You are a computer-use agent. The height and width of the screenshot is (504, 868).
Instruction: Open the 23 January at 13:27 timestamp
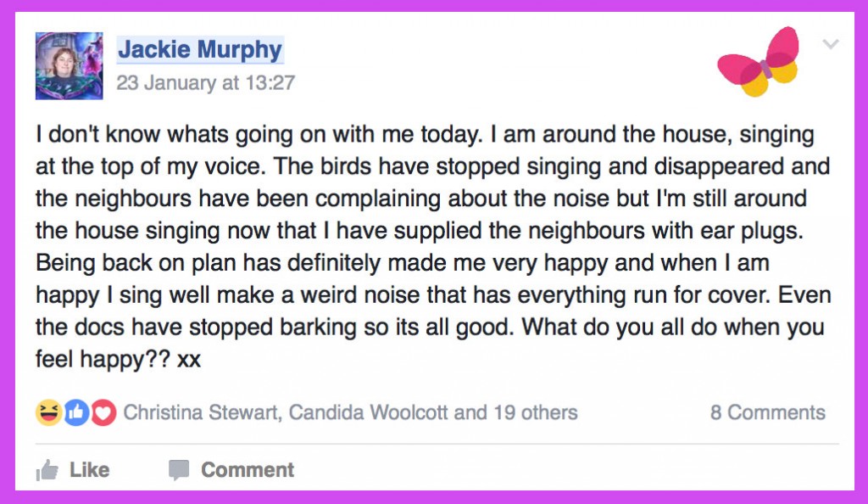[205, 83]
